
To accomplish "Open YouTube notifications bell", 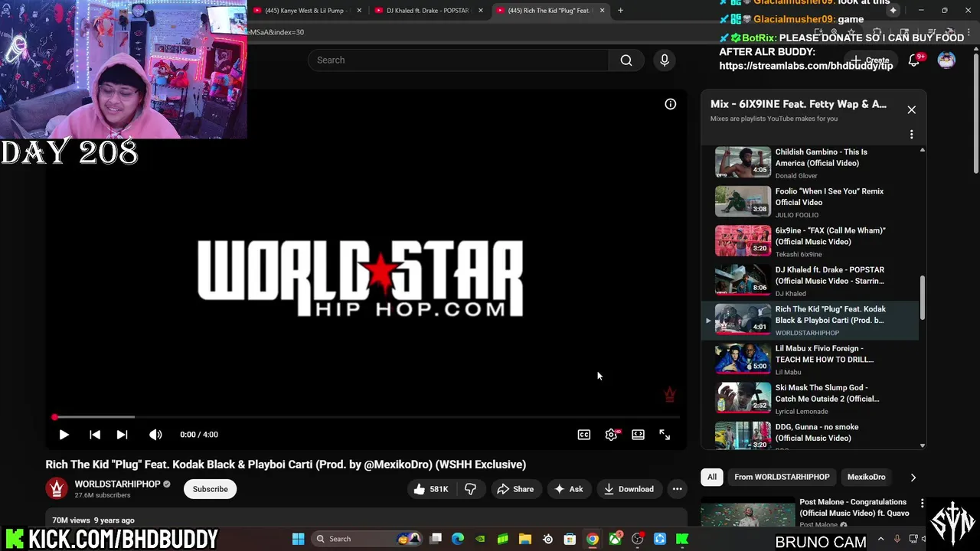I will pyautogui.click(x=913, y=60).
